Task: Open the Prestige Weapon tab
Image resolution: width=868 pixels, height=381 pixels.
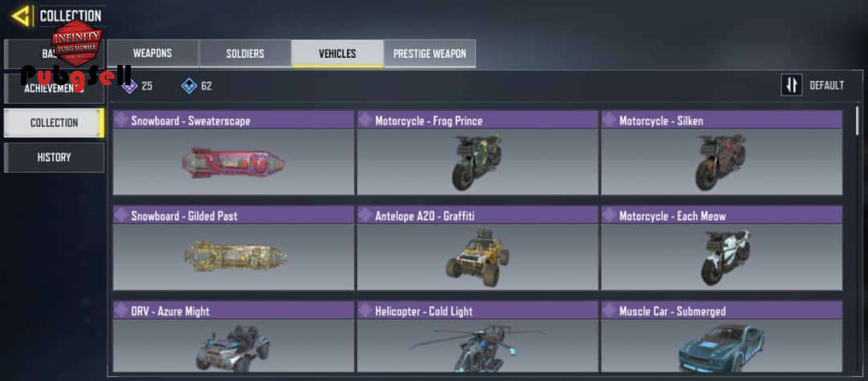Action: coord(429,54)
